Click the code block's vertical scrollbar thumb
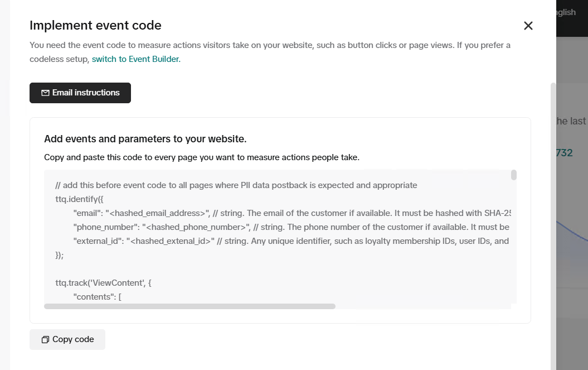The width and height of the screenshot is (588, 370). tap(514, 175)
